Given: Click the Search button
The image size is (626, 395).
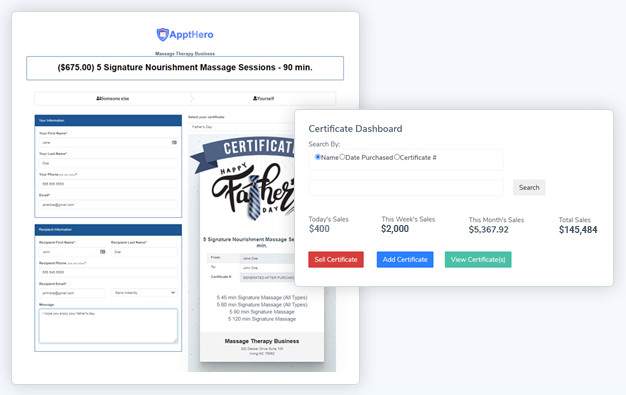Looking at the screenshot, I should coord(529,187).
